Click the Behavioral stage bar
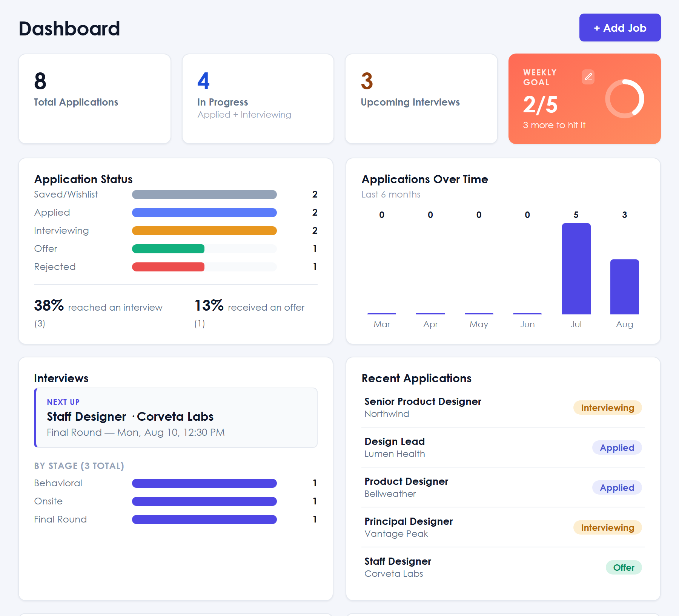Screen dimensions: 679x616 point(204,483)
